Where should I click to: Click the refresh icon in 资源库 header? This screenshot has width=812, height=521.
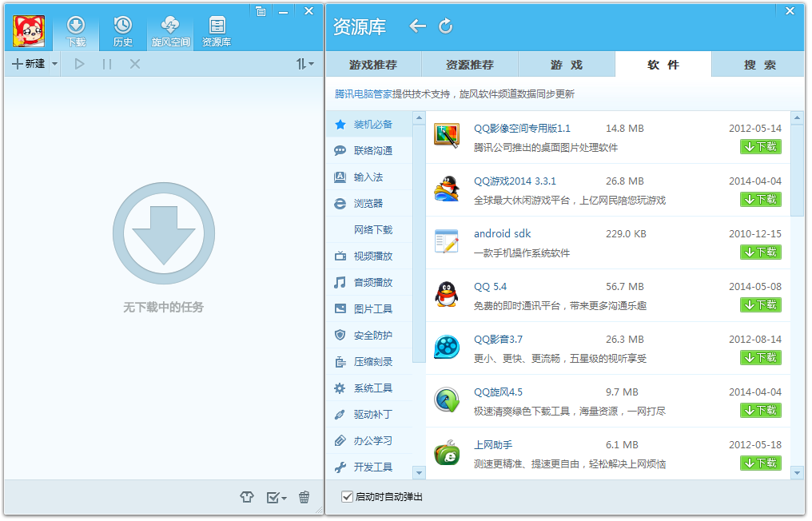[446, 26]
